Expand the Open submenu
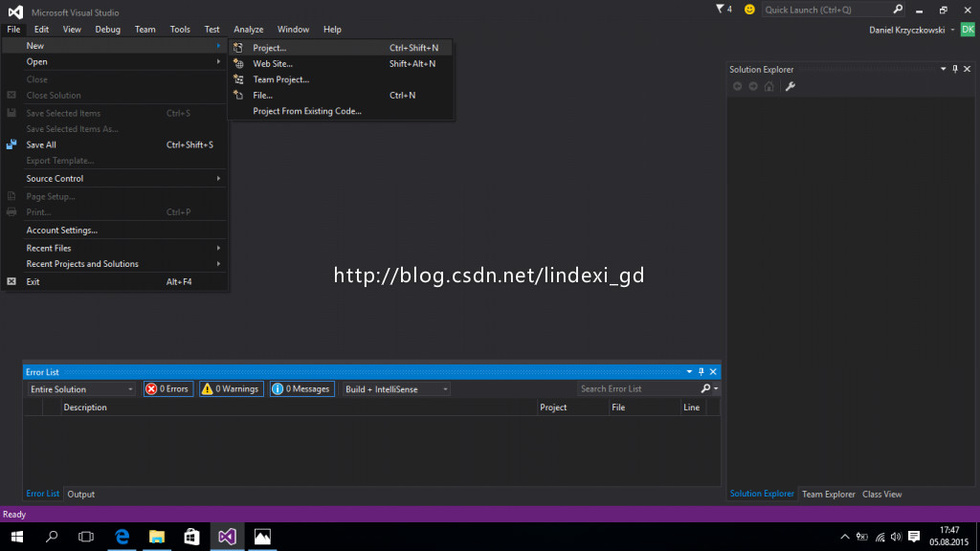Viewport: 980px width, 551px height. pos(115,62)
